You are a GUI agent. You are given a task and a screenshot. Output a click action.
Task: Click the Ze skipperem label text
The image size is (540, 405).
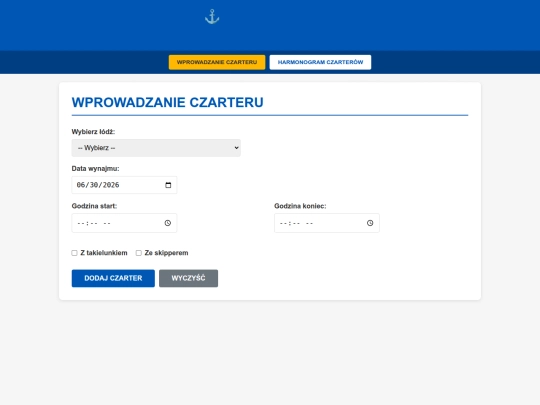pyautogui.click(x=166, y=253)
